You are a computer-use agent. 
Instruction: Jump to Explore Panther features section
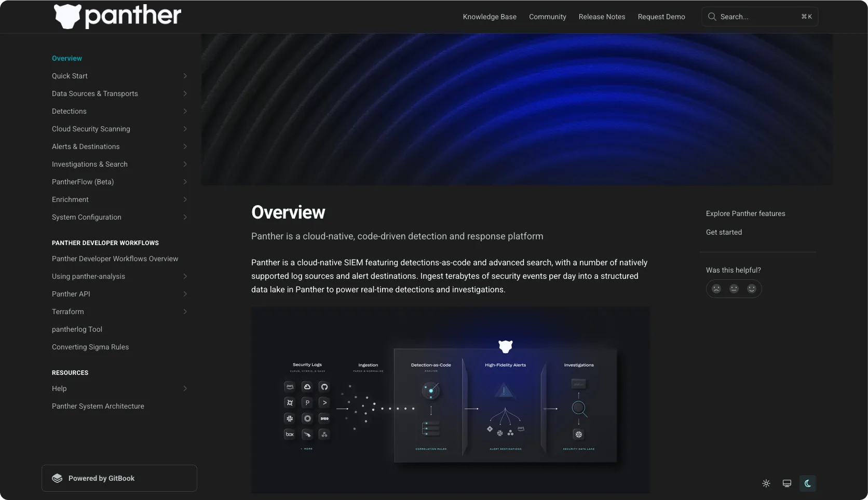pos(745,213)
